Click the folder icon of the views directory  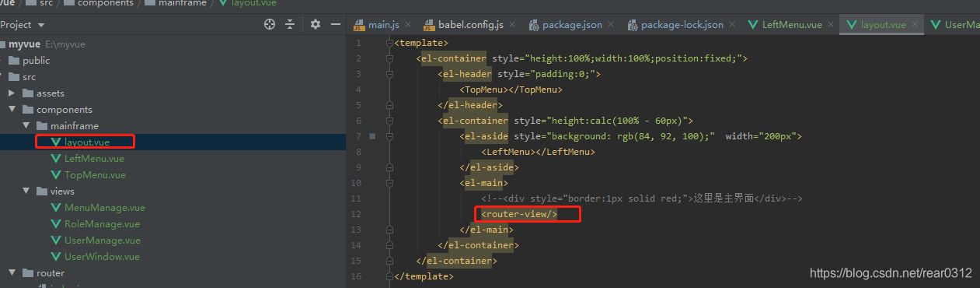[42, 191]
